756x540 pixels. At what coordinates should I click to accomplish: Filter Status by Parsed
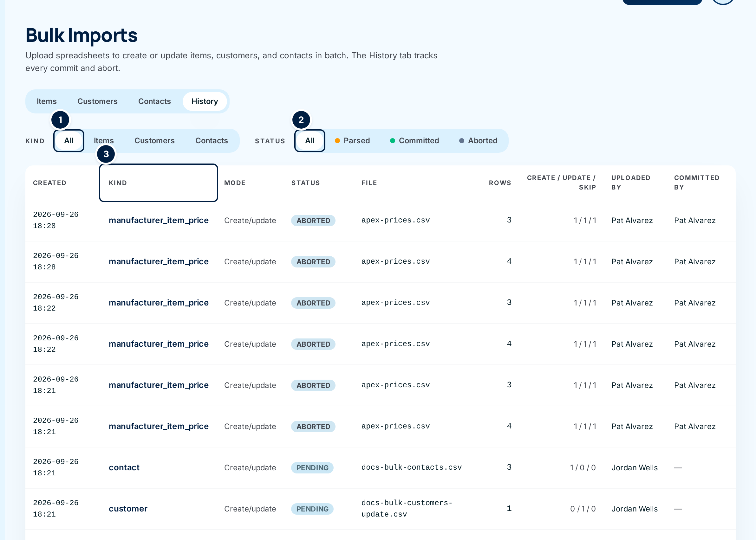(352, 141)
